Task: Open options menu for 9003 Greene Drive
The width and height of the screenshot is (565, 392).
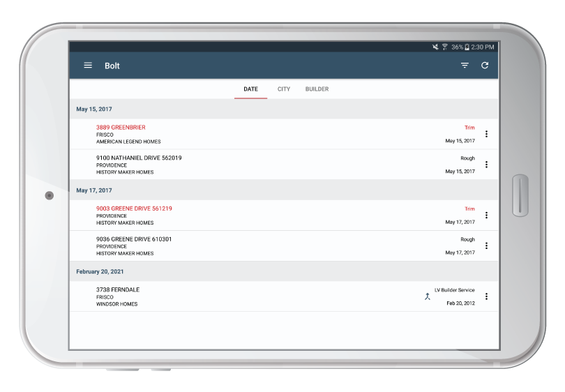Action: pyautogui.click(x=486, y=215)
